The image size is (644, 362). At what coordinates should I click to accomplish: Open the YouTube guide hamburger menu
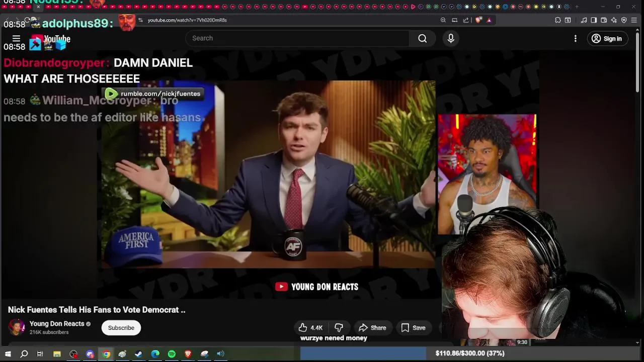[16, 39]
